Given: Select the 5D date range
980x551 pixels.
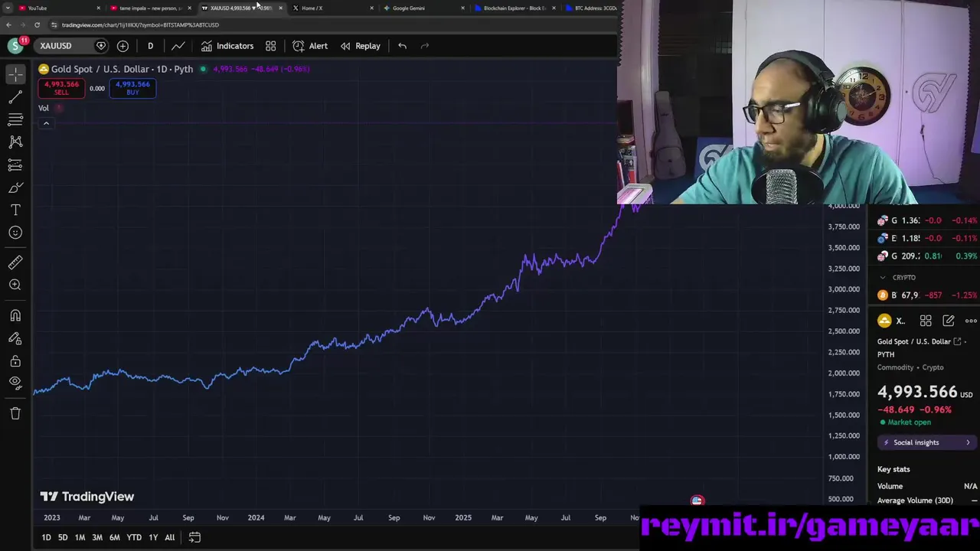Looking at the screenshot, I should [x=63, y=537].
